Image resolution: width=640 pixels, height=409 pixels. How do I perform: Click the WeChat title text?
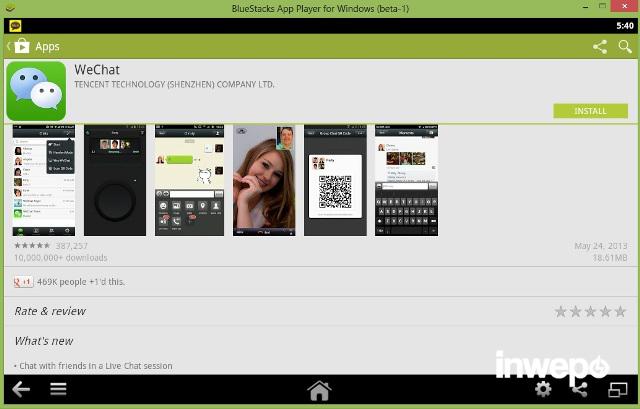point(97,70)
